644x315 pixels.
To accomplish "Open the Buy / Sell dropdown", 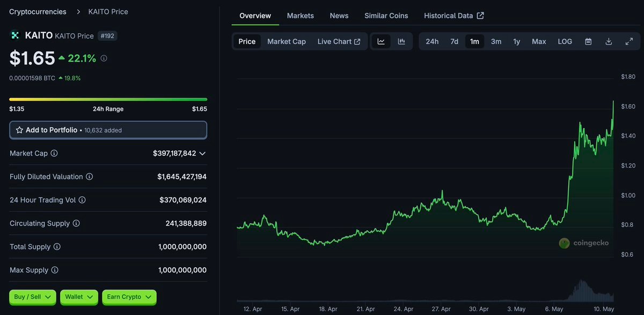I will pos(33,297).
